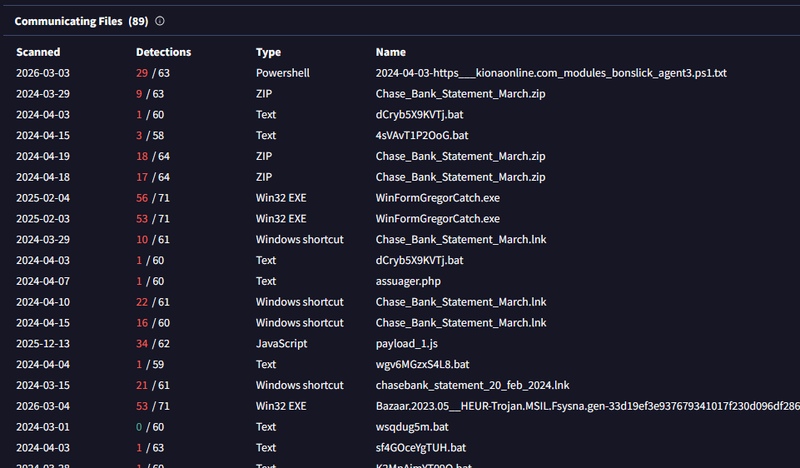Image resolution: width=800 pixels, height=468 pixels.
Task: Click the 2024-03-15 scanned date
Action: [x=43, y=385]
